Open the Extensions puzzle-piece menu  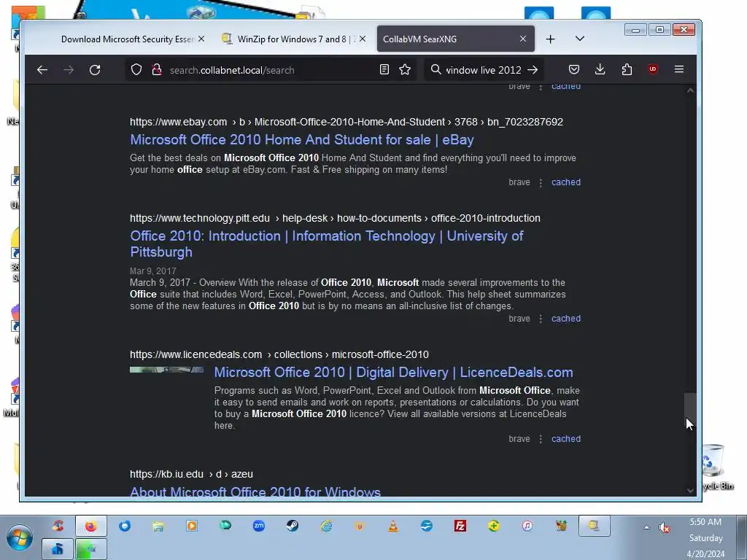pyautogui.click(x=627, y=70)
